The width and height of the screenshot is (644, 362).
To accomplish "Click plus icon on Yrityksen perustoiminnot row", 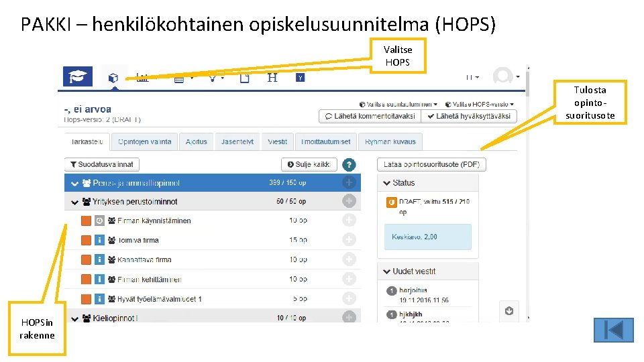I will pos(349,201).
